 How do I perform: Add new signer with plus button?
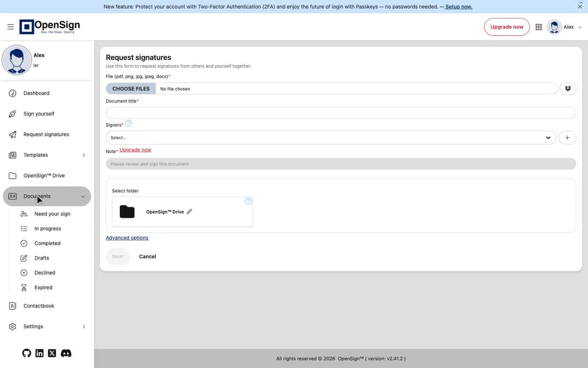tap(567, 138)
